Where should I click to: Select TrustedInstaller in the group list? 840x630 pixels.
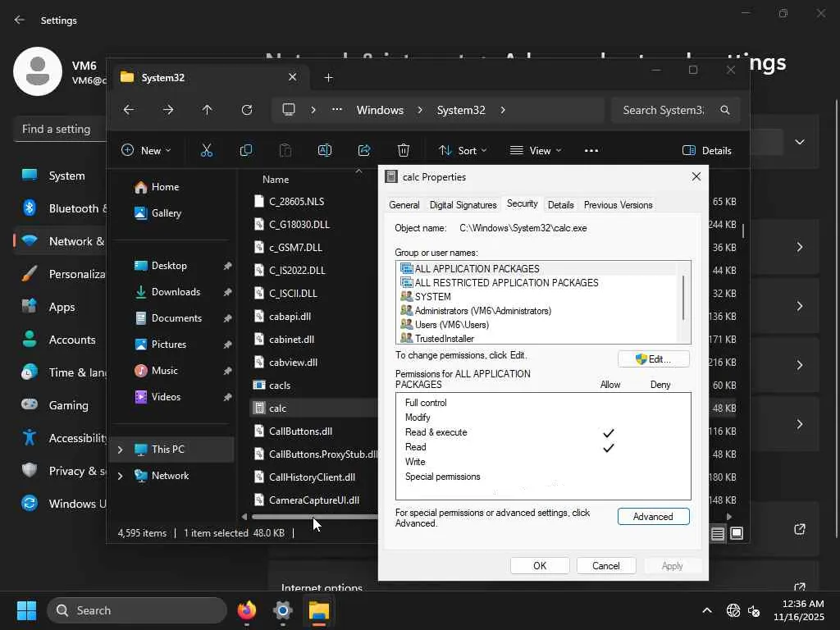click(444, 339)
